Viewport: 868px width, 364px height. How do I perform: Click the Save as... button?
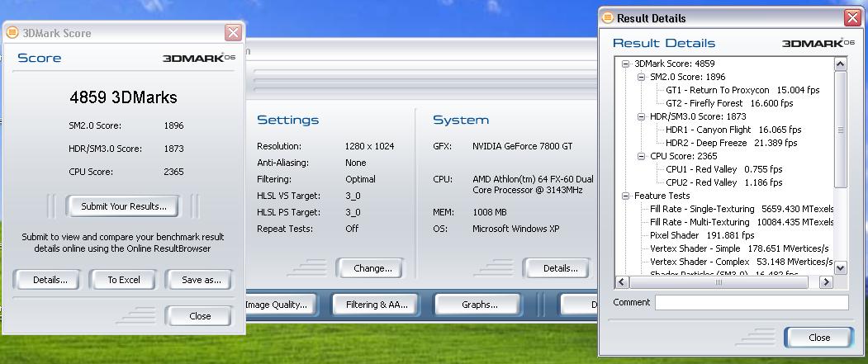tap(200, 280)
